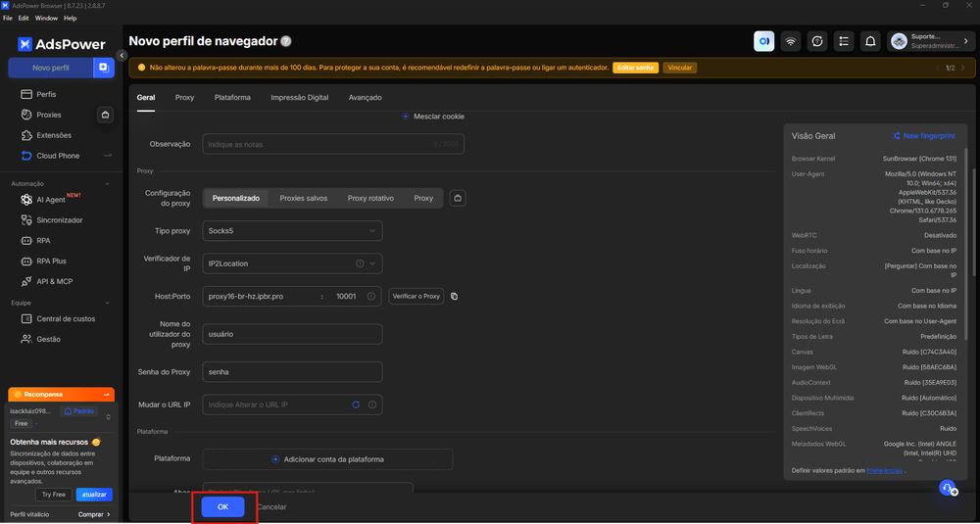Viewport: 980px width, 524px height.
Task: Open the Sincronizador tool
Action: click(61, 220)
